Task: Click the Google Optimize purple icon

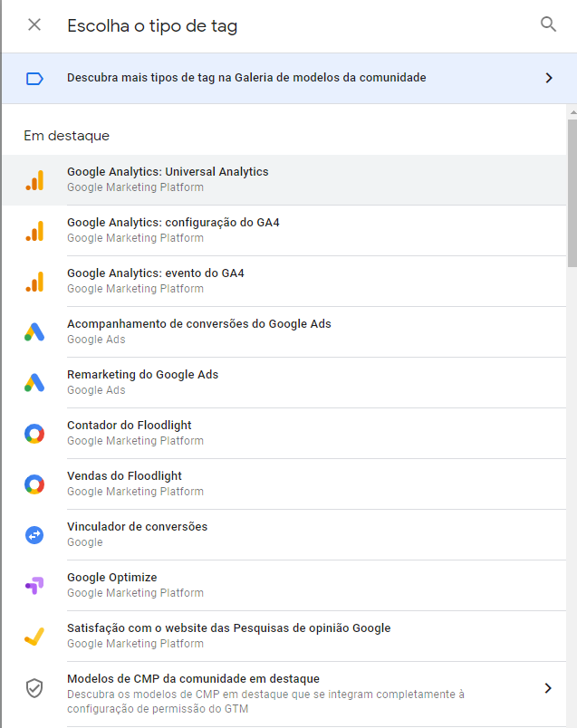Action: [x=34, y=586]
